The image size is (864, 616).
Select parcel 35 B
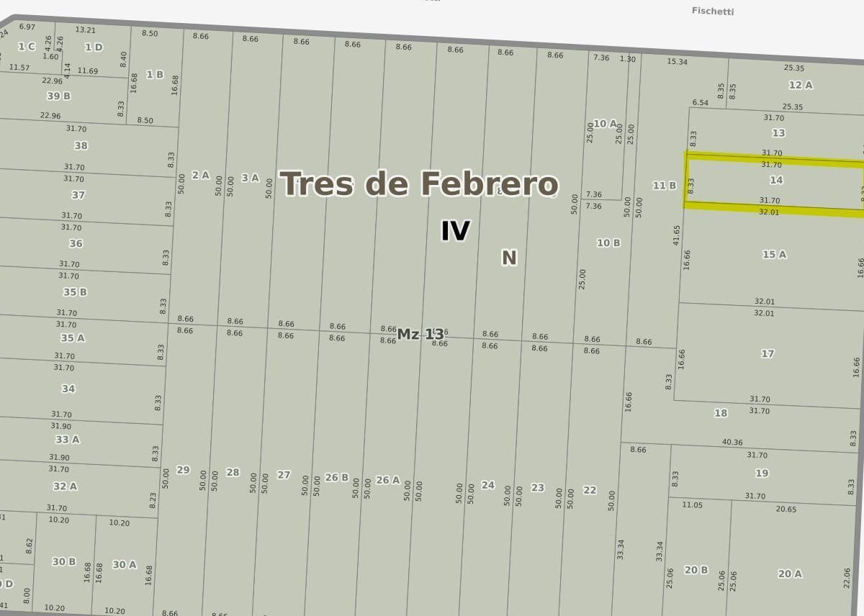[75, 292]
